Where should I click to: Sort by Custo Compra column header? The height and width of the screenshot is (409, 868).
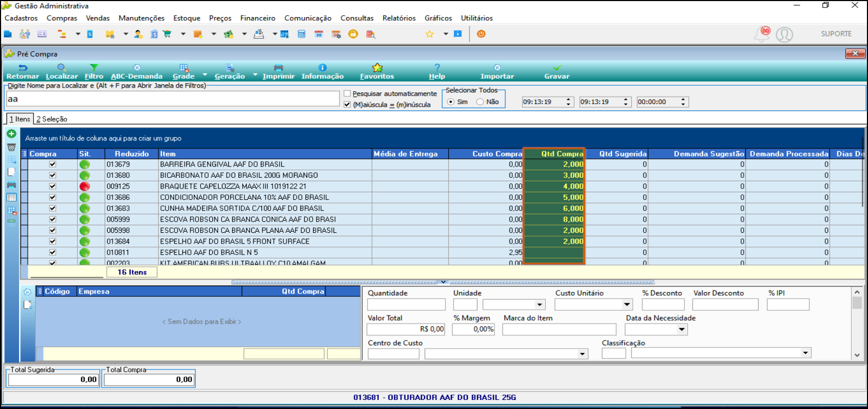(x=486, y=154)
